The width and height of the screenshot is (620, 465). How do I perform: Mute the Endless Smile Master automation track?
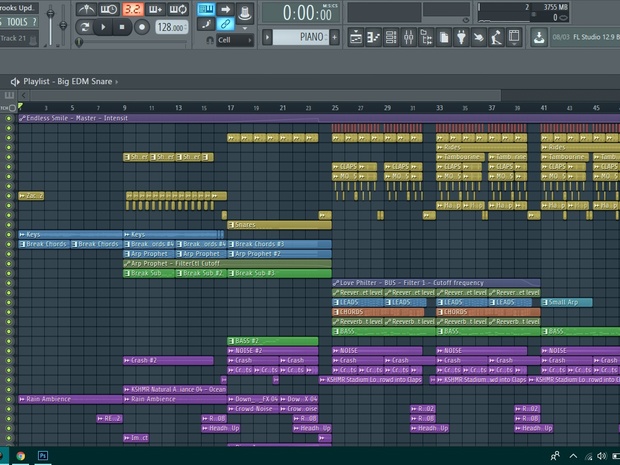coord(9,118)
